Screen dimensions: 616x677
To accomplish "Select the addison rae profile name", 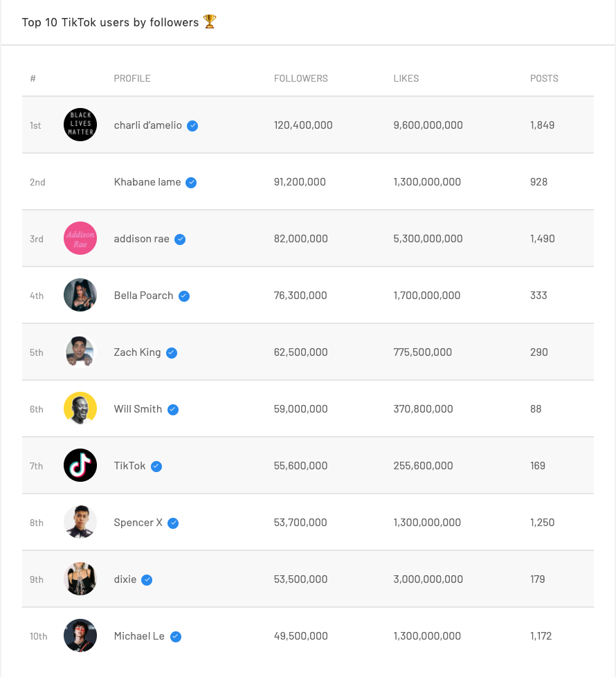I will (x=142, y=239).
